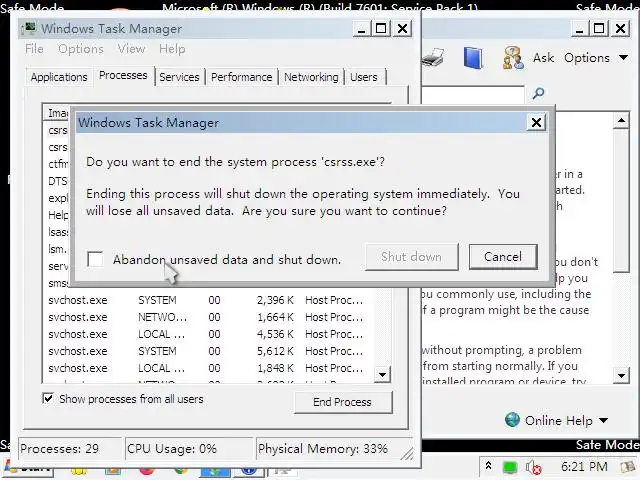
Task: Expand the Help window Options dropdown
Action: pyautogui.click(x=596, y=58)
